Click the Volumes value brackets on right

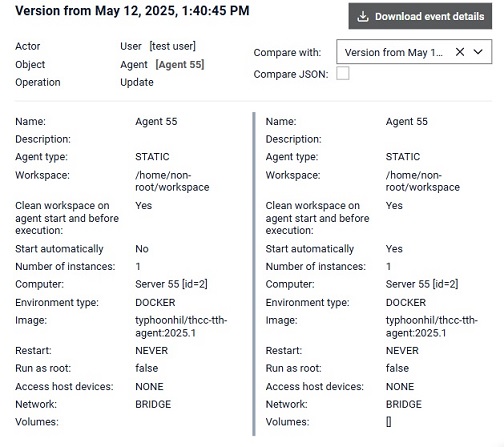[x=389, y=422]
